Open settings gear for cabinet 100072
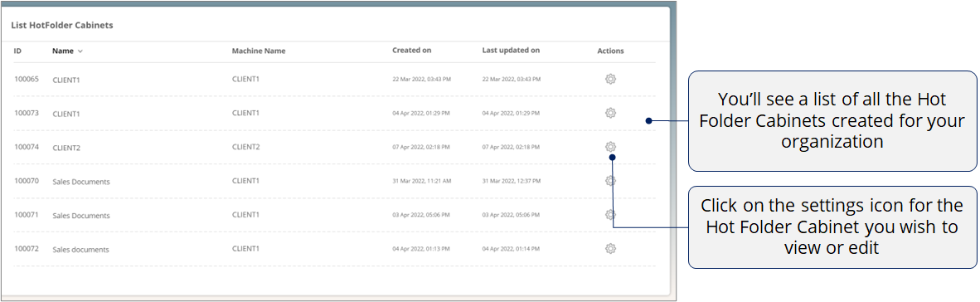 pos(610,248)
